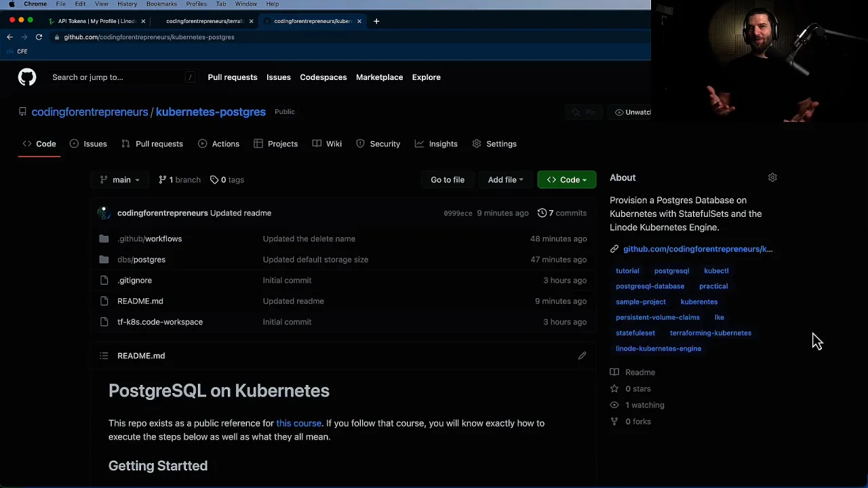
Task: Open the tf-k8s.code-workspace file name
Action: coord(160,322)
